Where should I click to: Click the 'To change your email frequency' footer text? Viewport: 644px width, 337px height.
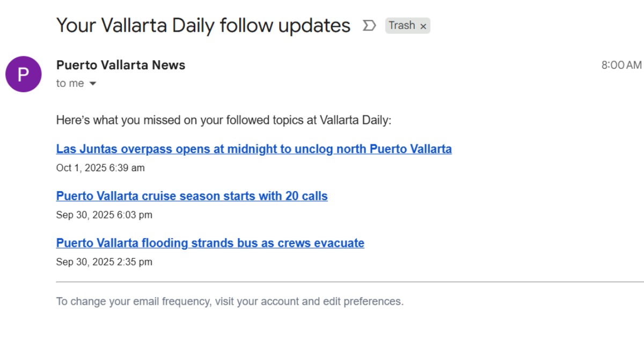tap(230, 302)
